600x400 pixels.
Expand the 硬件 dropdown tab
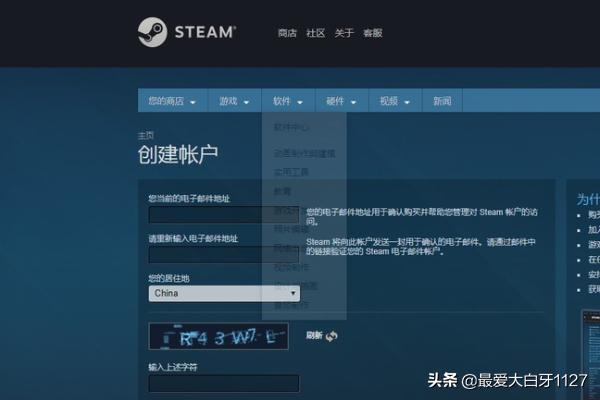(x=342, y=101)
